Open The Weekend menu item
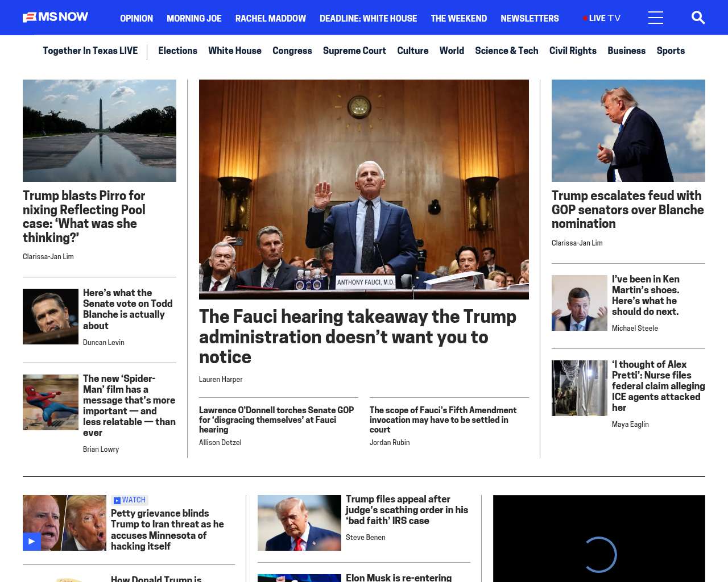The height and width of the screenshot is (582, 728). coord(458,18)
